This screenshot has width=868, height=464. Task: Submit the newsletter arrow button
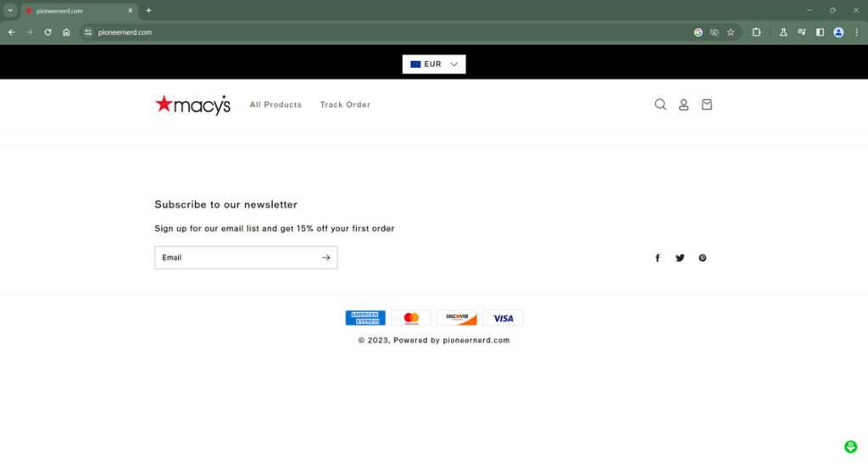tap(326, 258)
